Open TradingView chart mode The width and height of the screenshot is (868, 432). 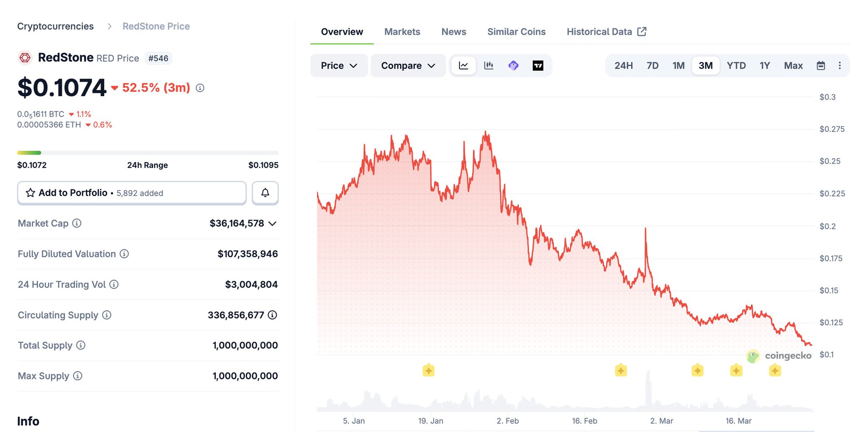[538, 66]
